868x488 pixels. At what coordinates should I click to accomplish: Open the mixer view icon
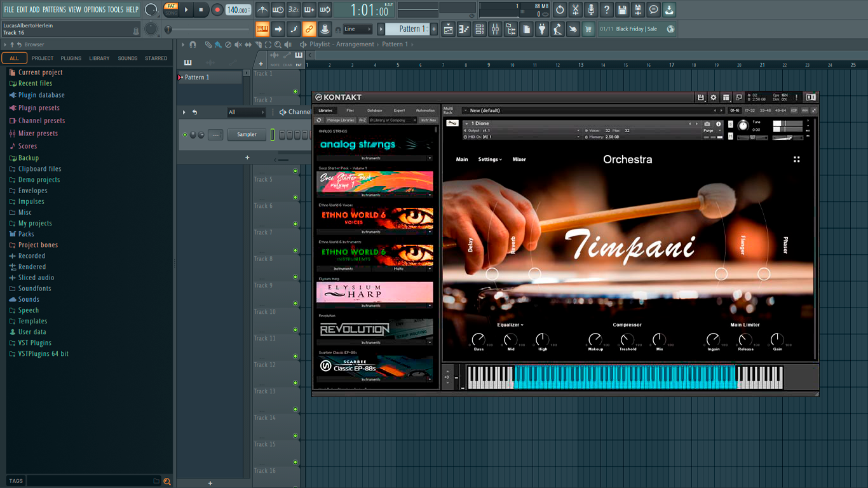(495, 29)
